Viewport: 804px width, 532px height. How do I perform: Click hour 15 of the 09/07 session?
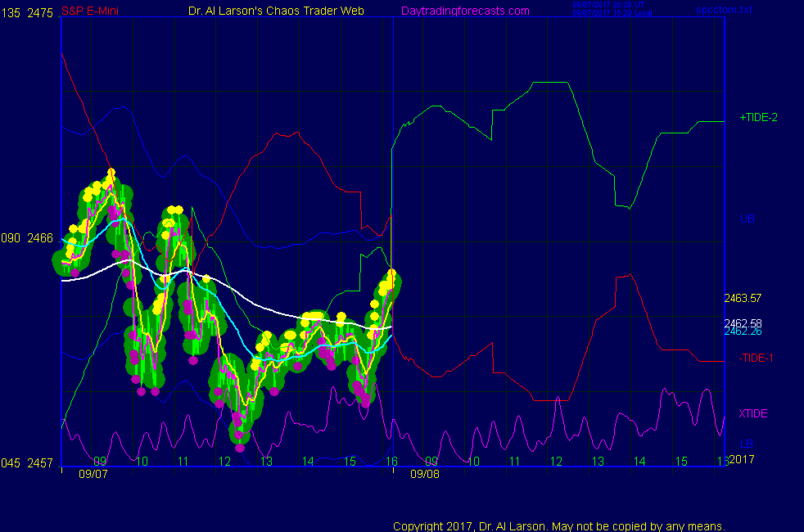click(x=350, y=462)
